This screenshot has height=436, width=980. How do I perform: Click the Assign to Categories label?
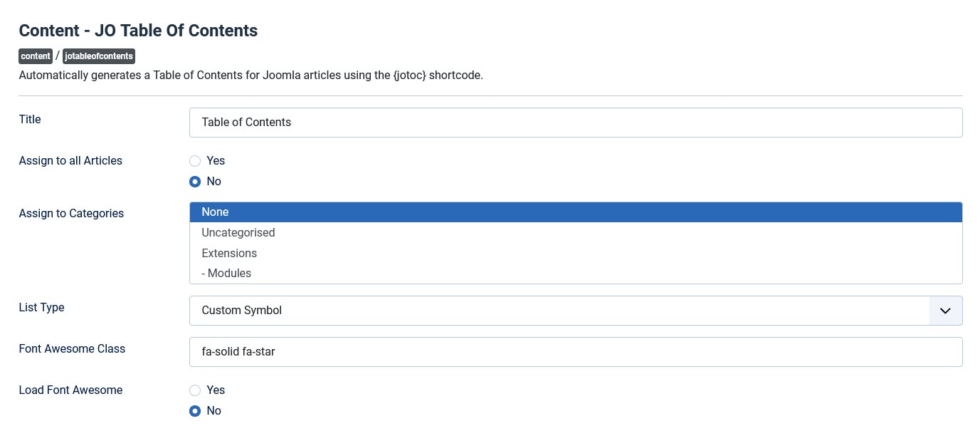70,212
